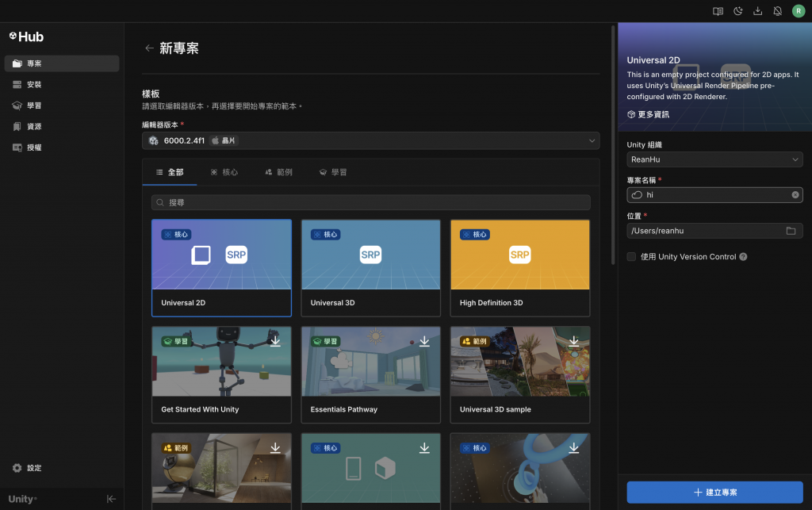Click the 專案名稱 field containing hi

(714, 194)
